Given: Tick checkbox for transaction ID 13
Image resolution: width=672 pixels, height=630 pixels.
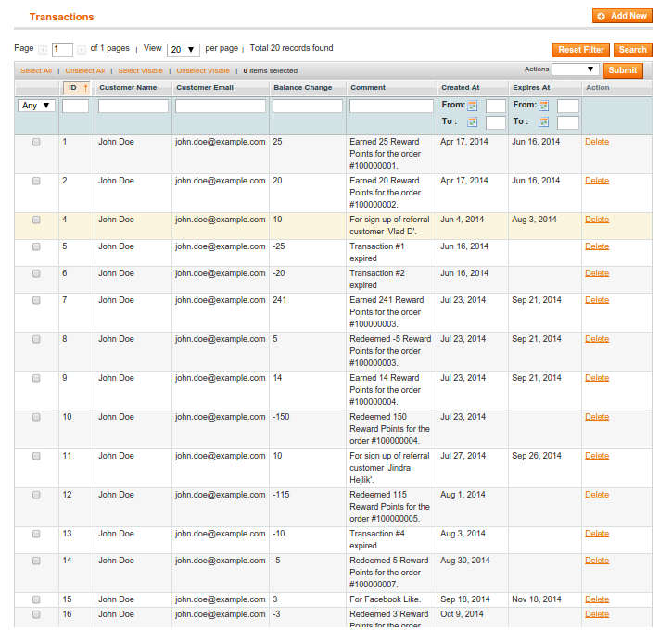Looking at the screenshot, I should pyautogui.click(x=36, y=534).
